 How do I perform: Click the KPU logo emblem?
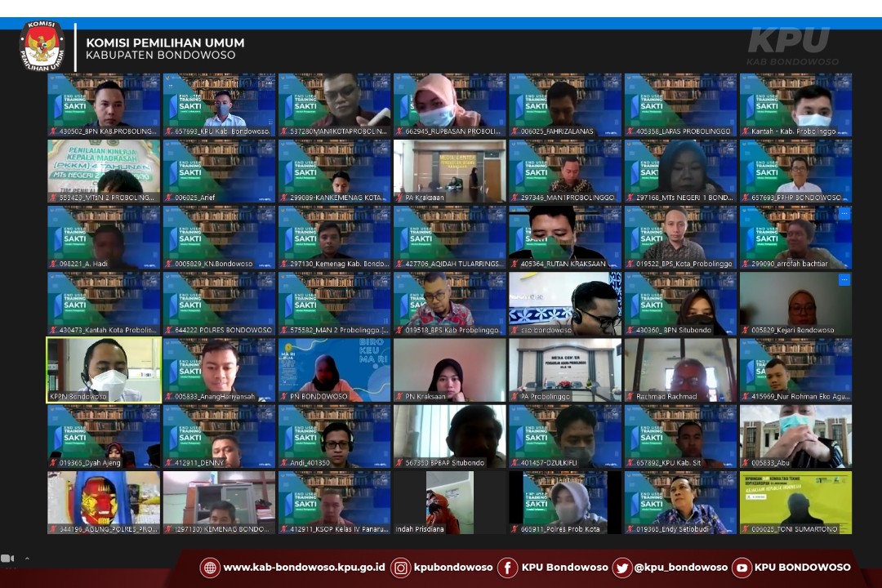click(42, 47)
